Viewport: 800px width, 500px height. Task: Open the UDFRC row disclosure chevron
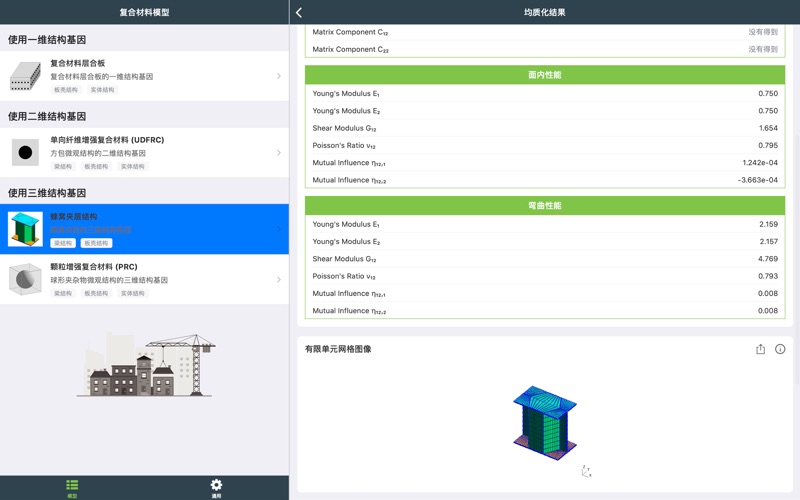278,152
